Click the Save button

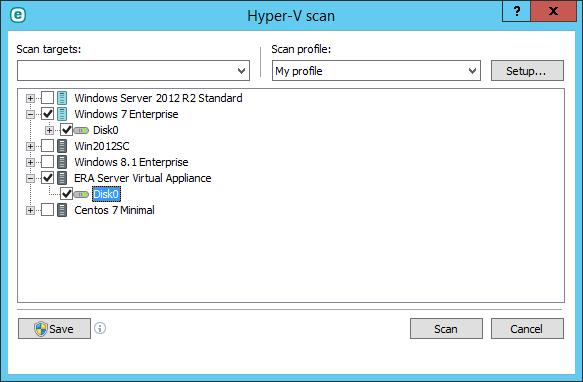click(x=54, y=328)
